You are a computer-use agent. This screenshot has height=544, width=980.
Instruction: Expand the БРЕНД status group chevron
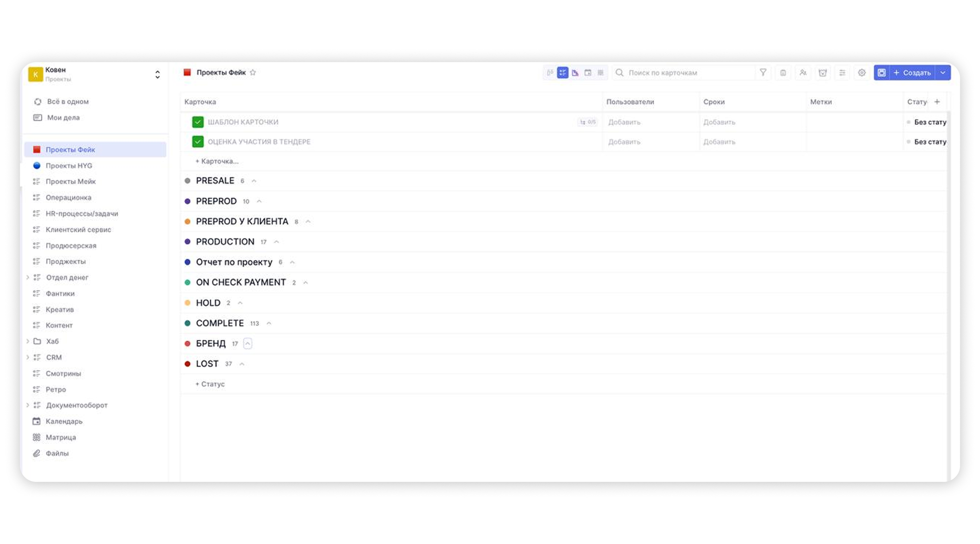(x=247, y=344)
